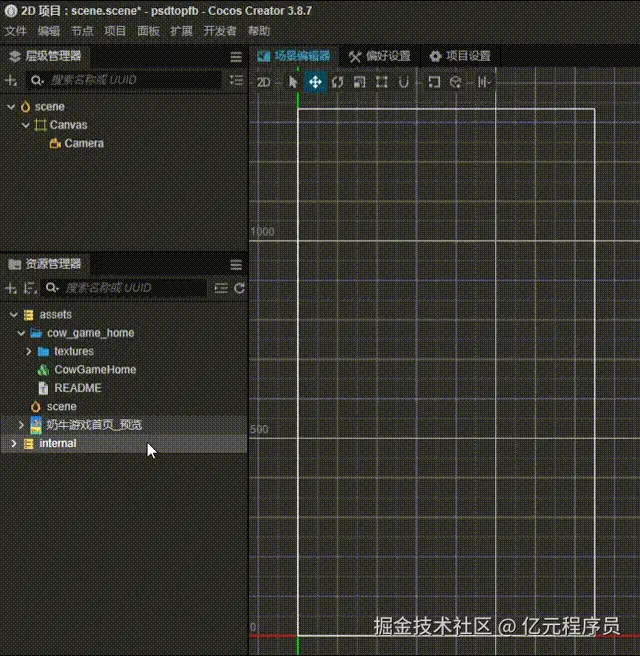Select the Move gizmo tool
The image size is (640, 656).
coord(315,82)
